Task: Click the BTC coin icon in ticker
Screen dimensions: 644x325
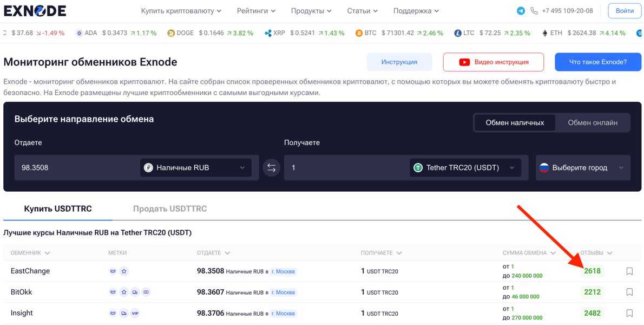Action: [359, 33]
